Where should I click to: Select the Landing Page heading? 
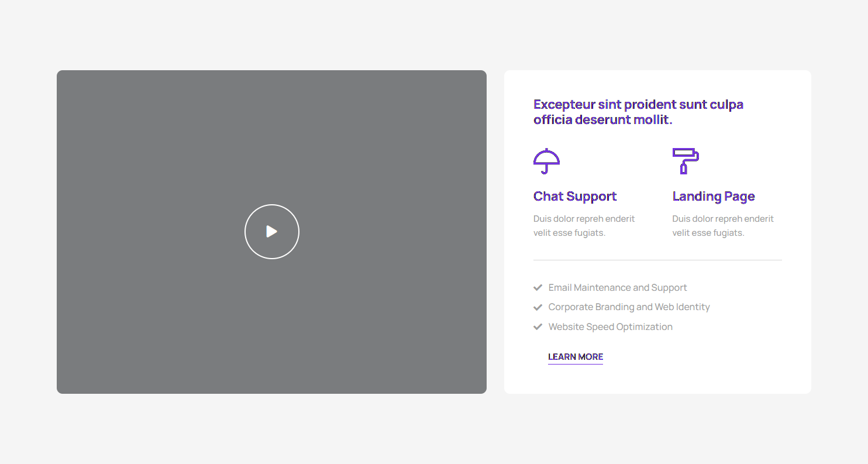click(714, 197)
